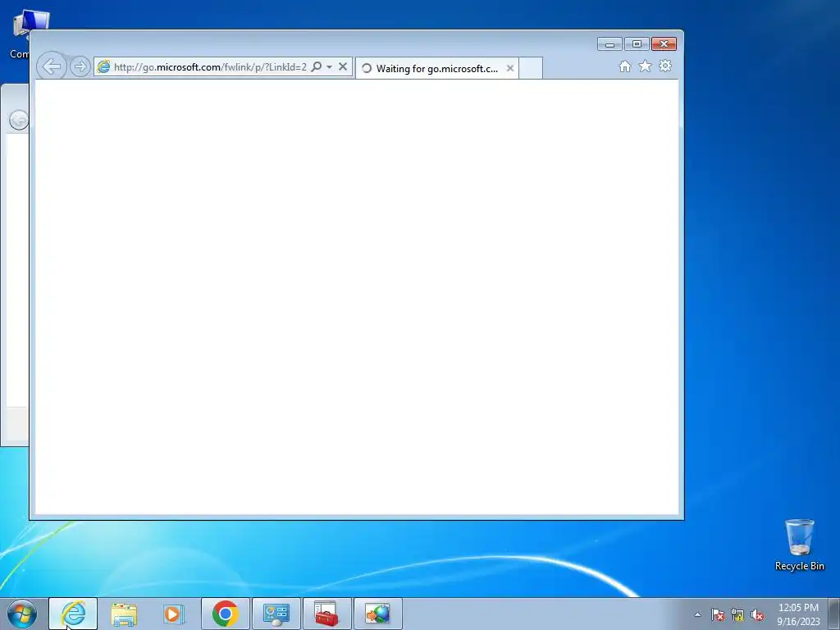
Task: Click the globe with arrow taskbar icon
Action: [377, 614]
